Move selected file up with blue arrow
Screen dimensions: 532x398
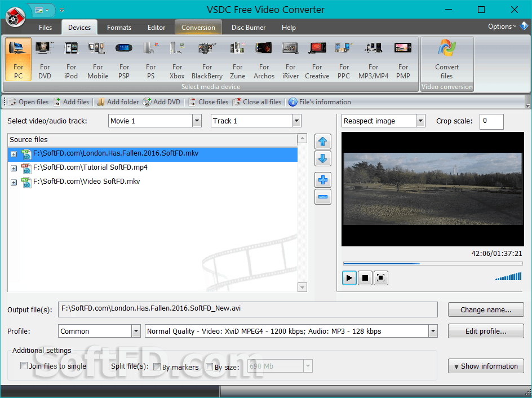(x=323, y=141)
